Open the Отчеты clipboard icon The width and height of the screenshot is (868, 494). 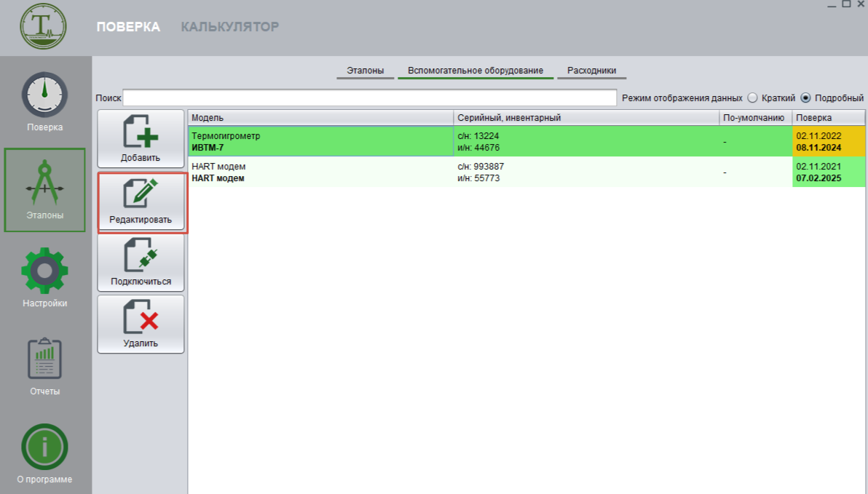coord(44,359)
